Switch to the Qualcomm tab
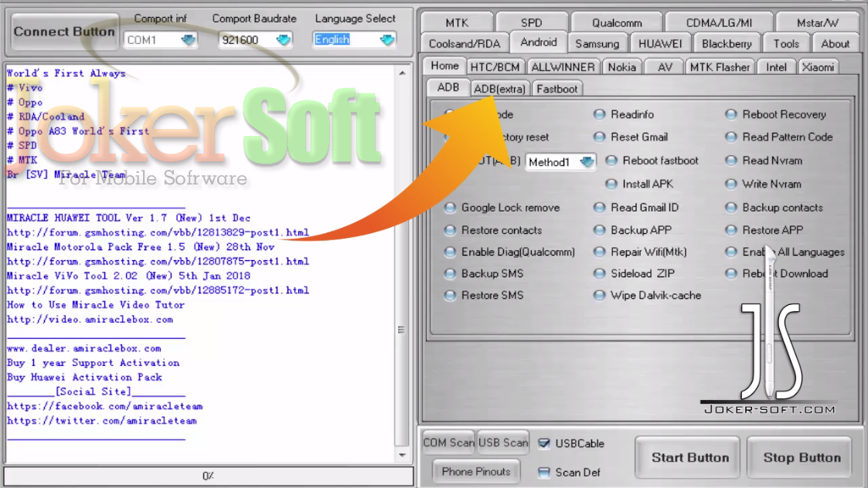 617,22
